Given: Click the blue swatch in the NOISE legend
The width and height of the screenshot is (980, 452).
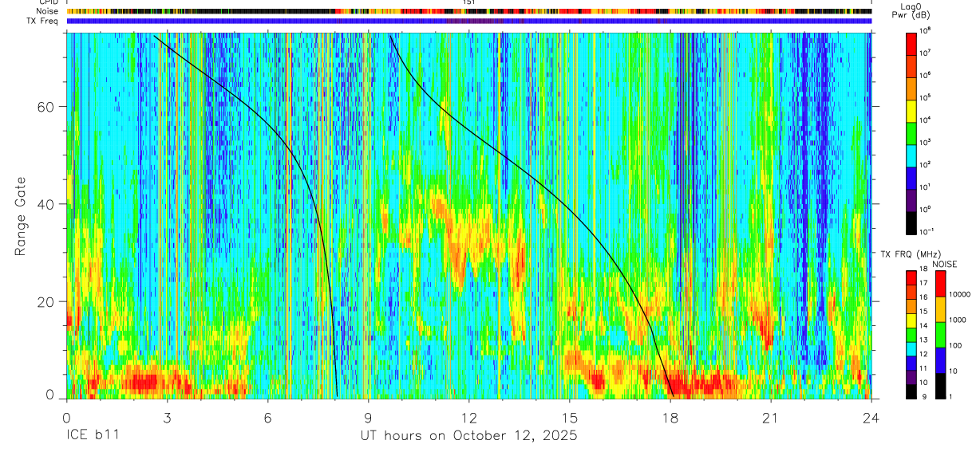Looking at the screenshot, I should point(940,360).
